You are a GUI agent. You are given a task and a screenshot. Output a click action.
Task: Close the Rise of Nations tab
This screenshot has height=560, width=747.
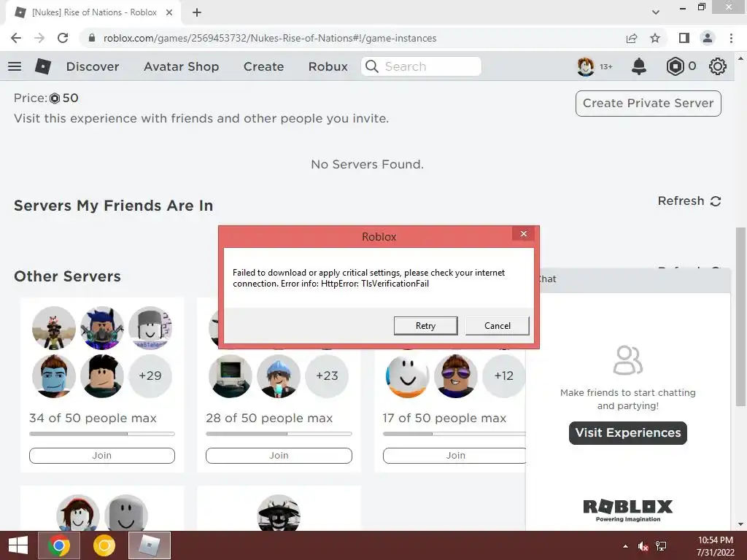click(x=169, y=12)
